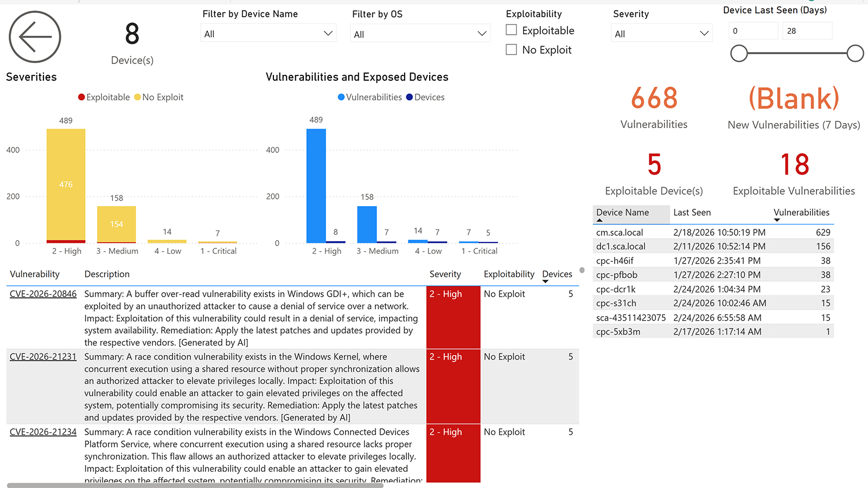868x488 pixels.
Task: Sort by the Last Seen column header
Action: pyautogui.click(x=692, y=213)
